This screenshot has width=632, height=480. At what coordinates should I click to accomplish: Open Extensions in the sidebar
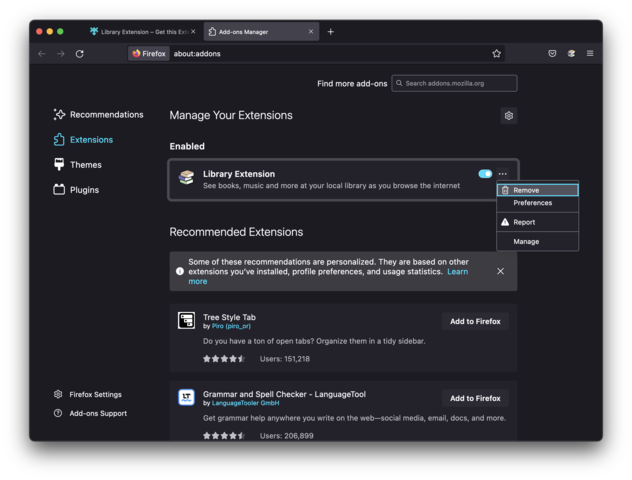click(83, 139)
